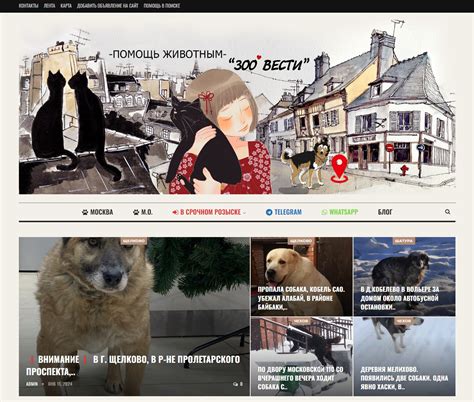This screenshot has height=402, width=474.
Task: Click the paw icon beside МОСКВА
Action: [x=85, y=212]
